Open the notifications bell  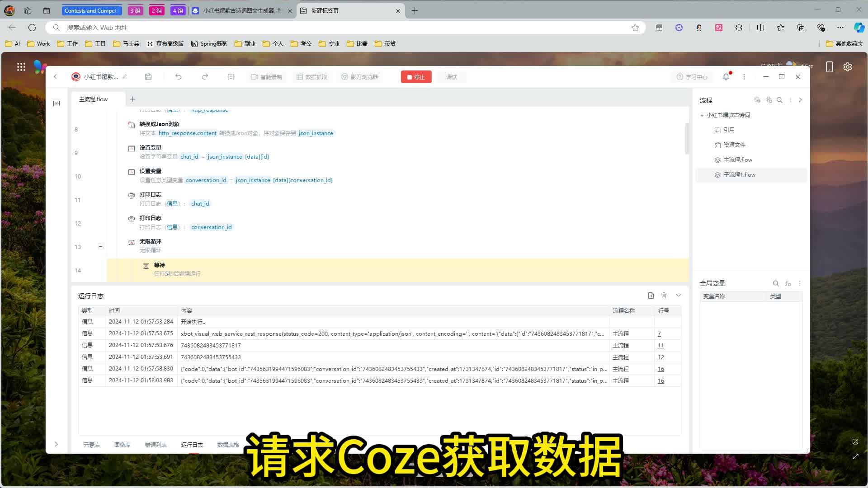(x=726, y=77)
